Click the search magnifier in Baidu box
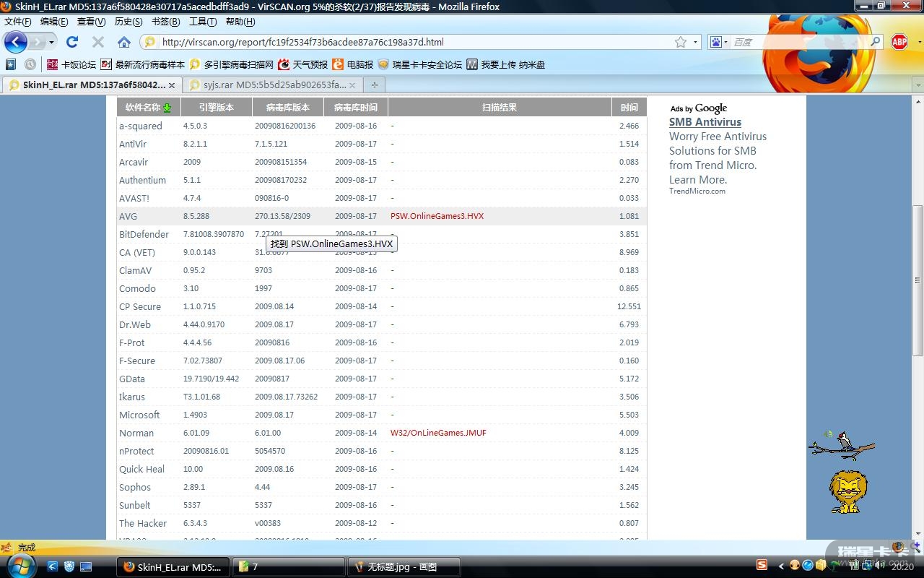 875,42
